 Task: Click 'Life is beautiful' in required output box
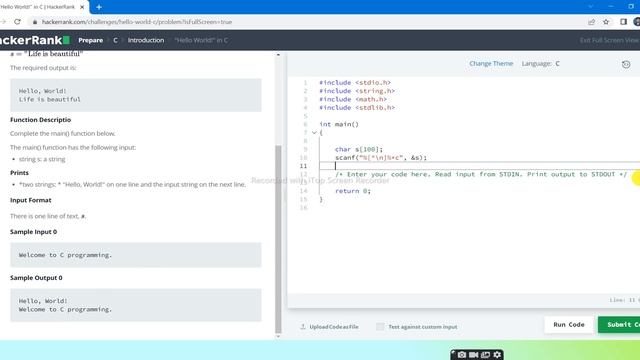pyautogui.click(x=50, y=100)
